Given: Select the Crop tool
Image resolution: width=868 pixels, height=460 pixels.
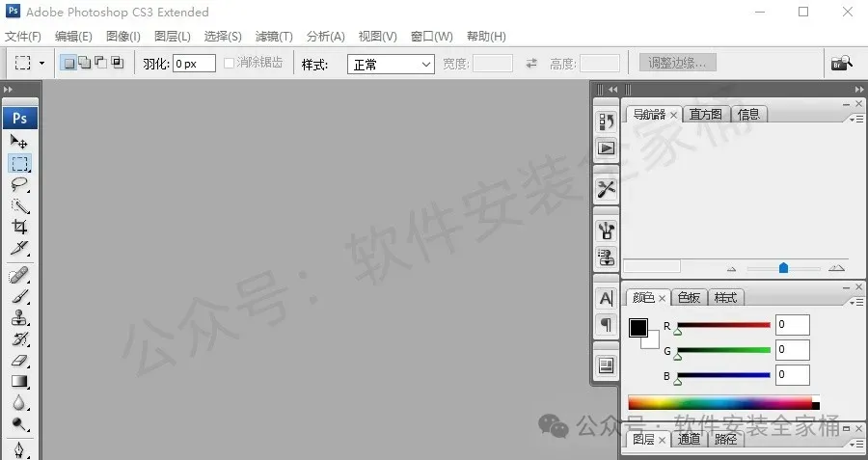Looking at the screenshot, I should pos(19,227).
